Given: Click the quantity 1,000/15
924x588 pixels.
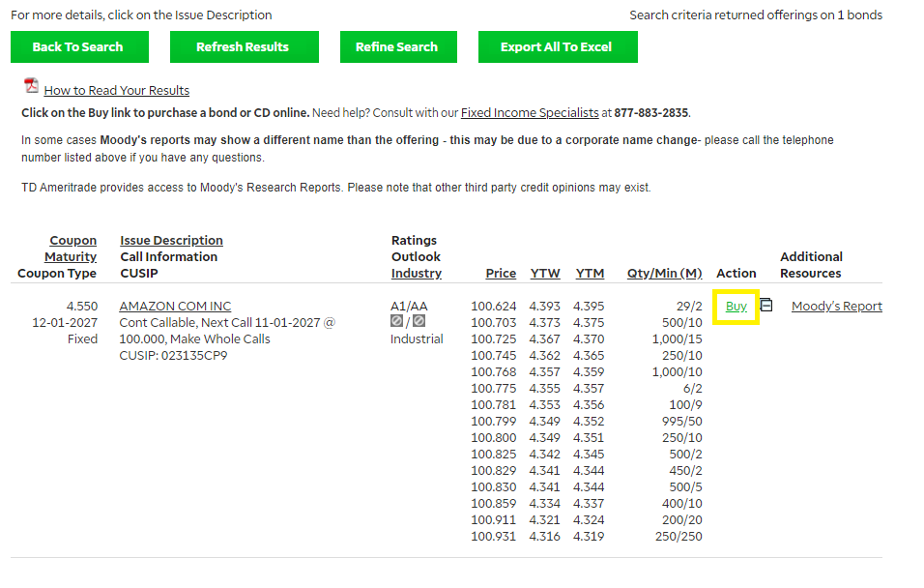Looking at the screenshot, I should 678,339.
